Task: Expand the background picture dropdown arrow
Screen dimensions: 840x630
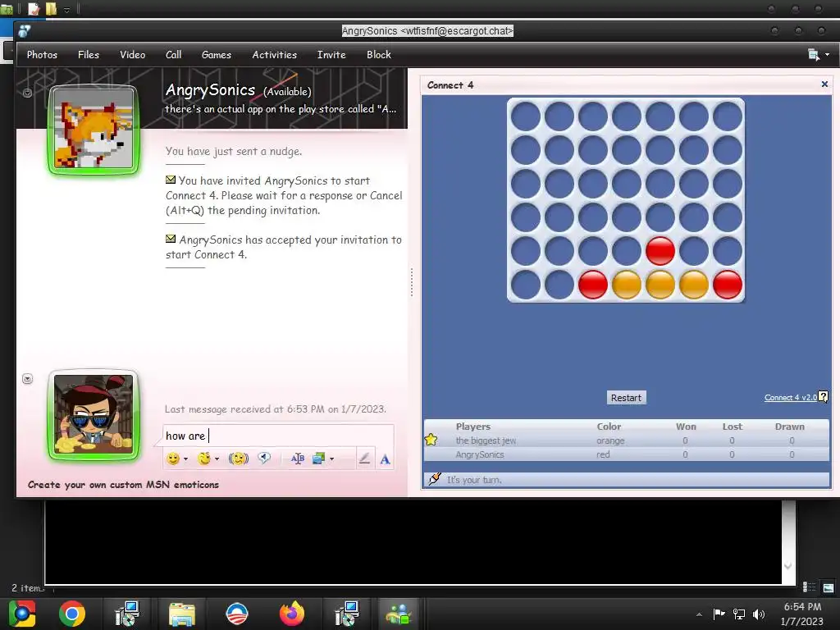Action: (x=331, y=459)
